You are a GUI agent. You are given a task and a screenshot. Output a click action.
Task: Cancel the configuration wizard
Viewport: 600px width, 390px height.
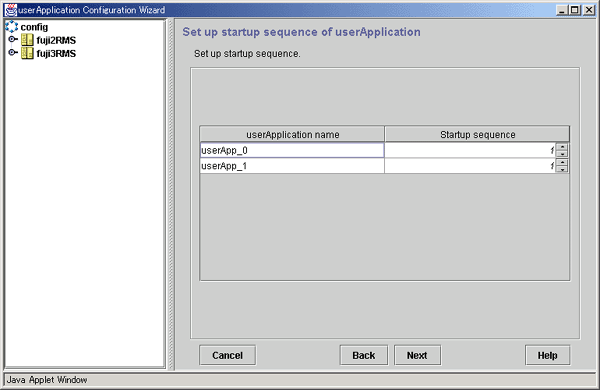[x=228, y=355]
